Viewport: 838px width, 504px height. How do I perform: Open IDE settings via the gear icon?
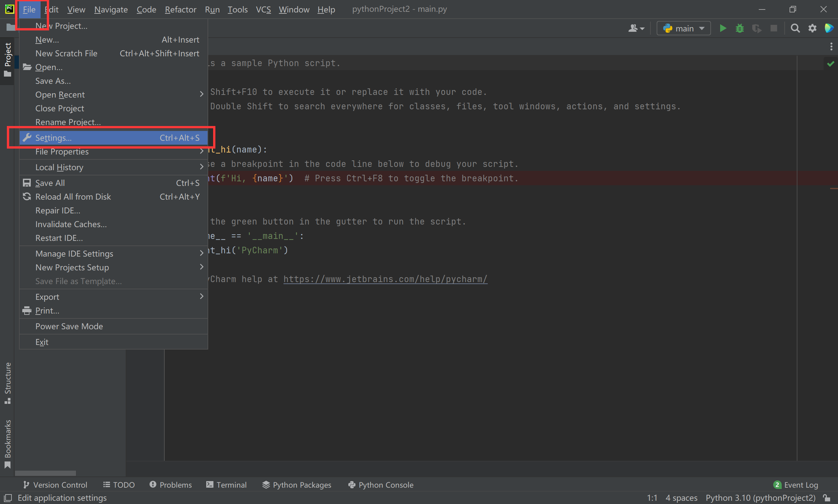812,28
